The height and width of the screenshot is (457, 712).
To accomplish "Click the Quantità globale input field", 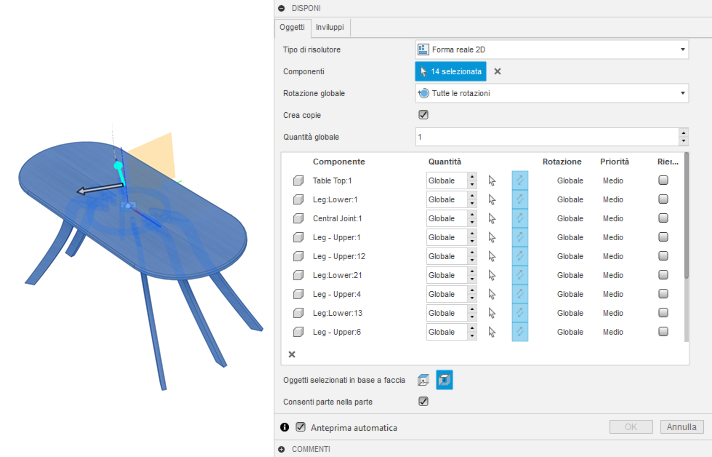I will click(547, 137).
